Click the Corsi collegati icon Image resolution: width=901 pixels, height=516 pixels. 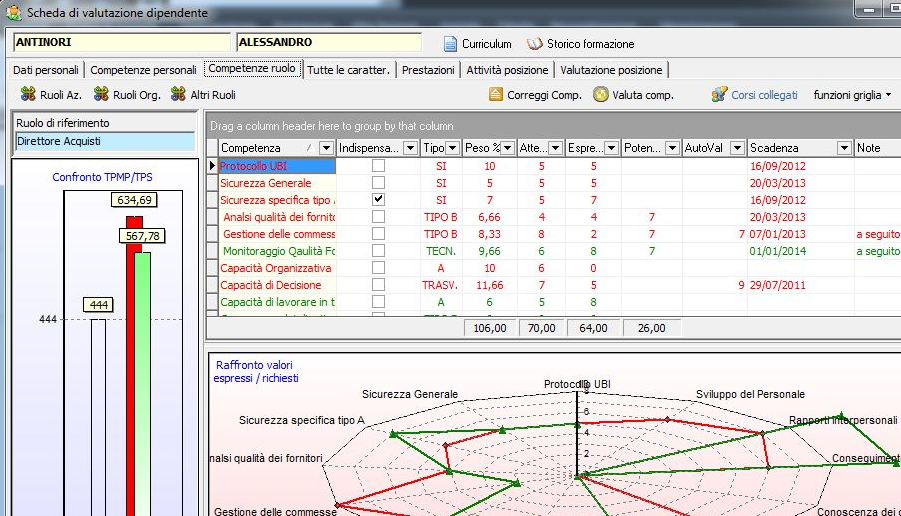(719, 94)
